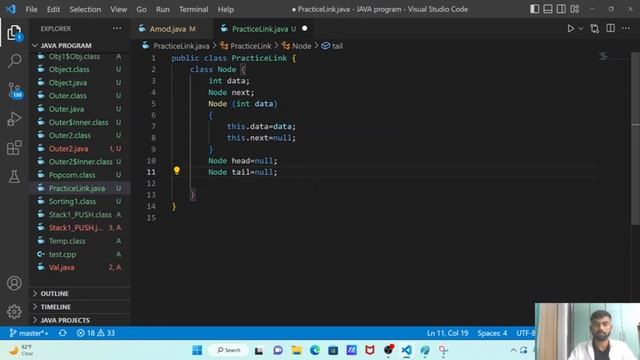Viewport: 640px width, 360px height.
Task: Open the File menu
Action: click(31, 9)
